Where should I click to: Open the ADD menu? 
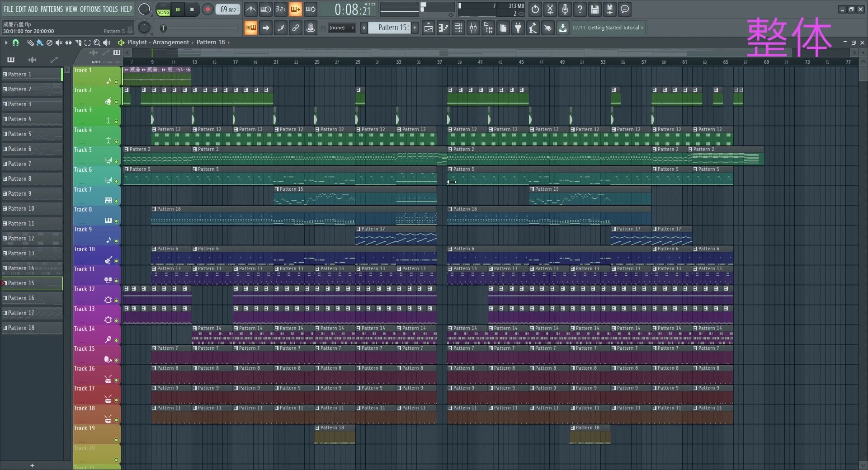pyautogui.click(x=33, y=9)
